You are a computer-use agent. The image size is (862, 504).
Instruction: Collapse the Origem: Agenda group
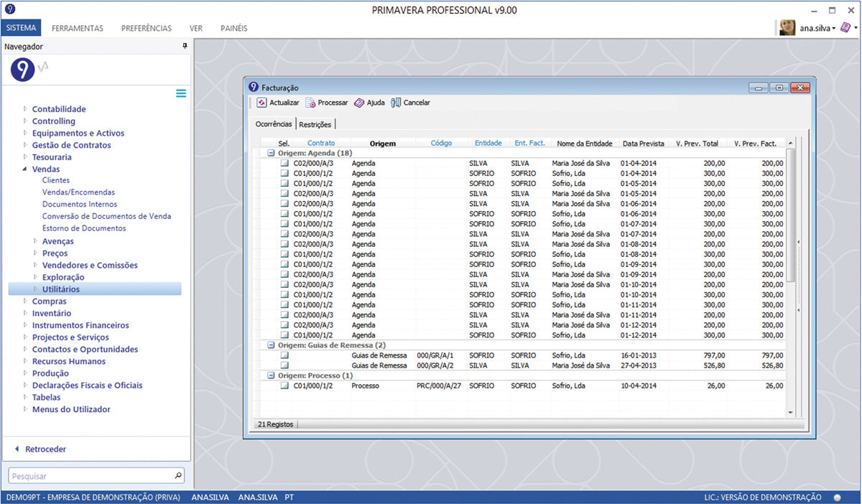(271, 153)
